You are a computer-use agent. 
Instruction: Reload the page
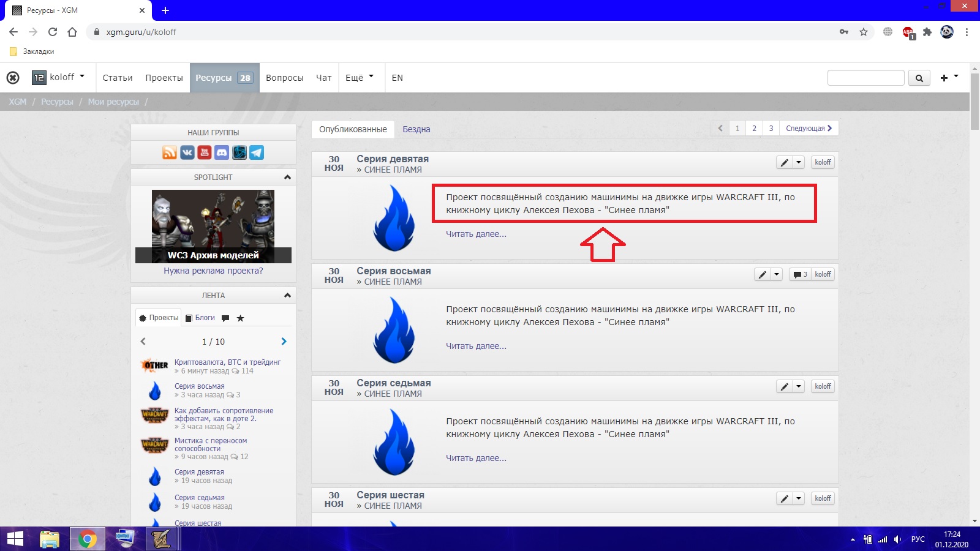[53, 32]
